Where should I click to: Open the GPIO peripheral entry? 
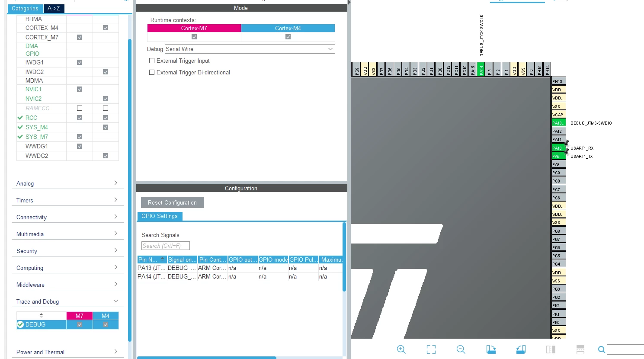point(32,54)
